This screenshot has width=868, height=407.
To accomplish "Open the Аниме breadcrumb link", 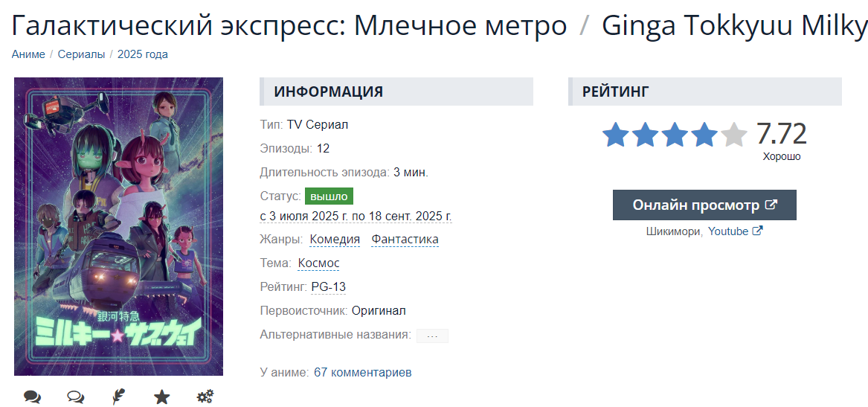I will pyautogui.click(x=28, y=54).
